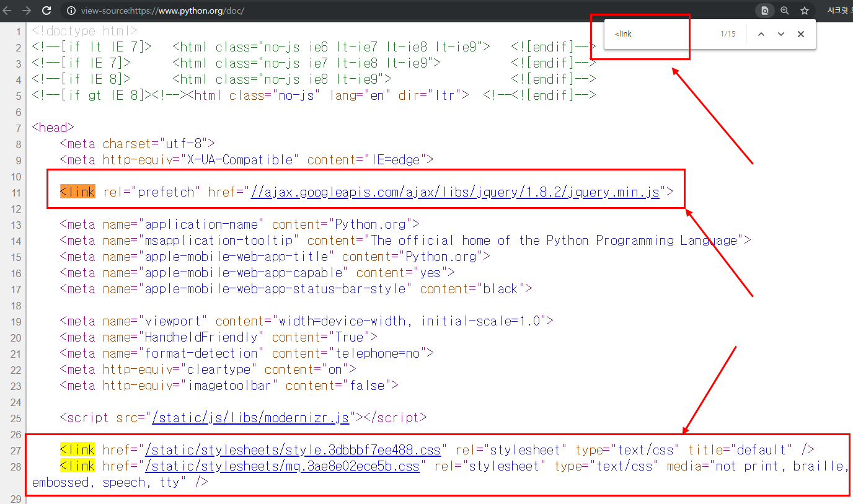Click the apple-mobile-web-app-title meta line

pyautogui.click(x=275, y=257)
